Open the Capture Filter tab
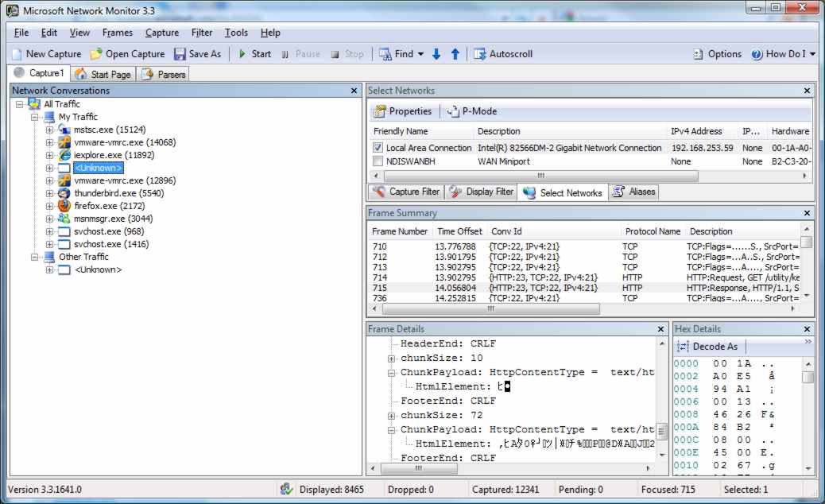Viewport: 825px width, 504px height. pyautogui.click(x=406, y=192)
